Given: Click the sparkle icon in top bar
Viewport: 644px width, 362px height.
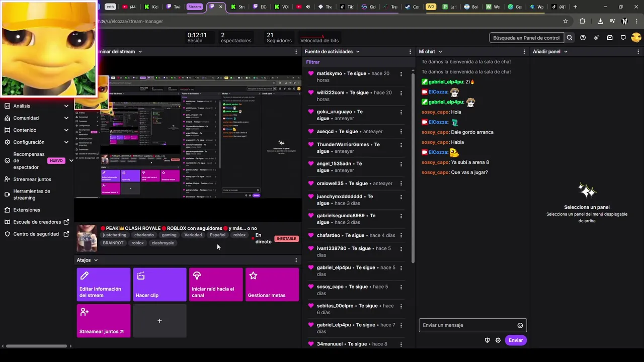Looking at the screenshot, I should (x=596, y=38).
